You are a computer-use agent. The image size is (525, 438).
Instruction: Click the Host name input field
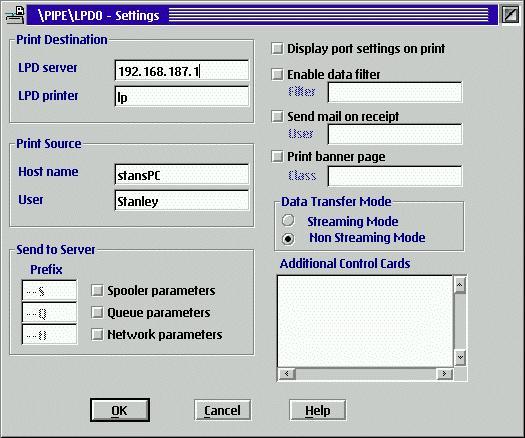182,174
